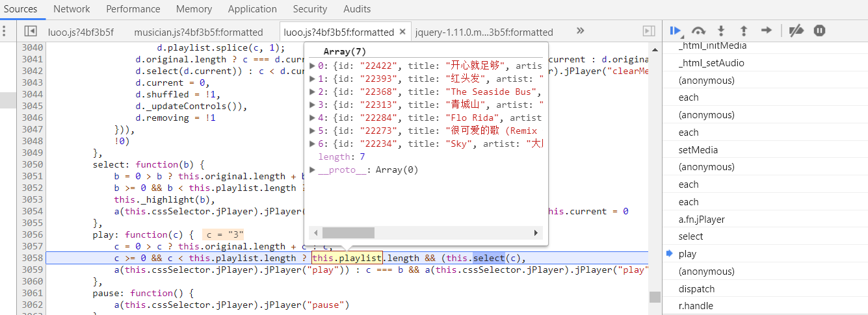Expand array item 2 The Seaside Bus
868x315 pixels.
click(313, 92)
